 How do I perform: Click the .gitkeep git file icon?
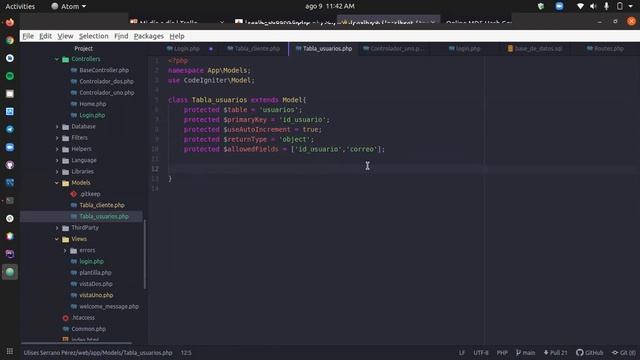(73, 194)
